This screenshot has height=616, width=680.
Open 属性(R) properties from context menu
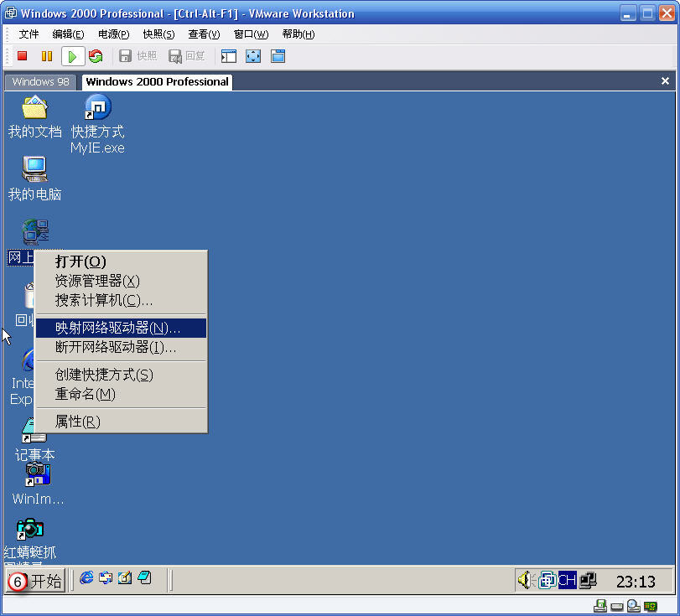click(121, 422)
